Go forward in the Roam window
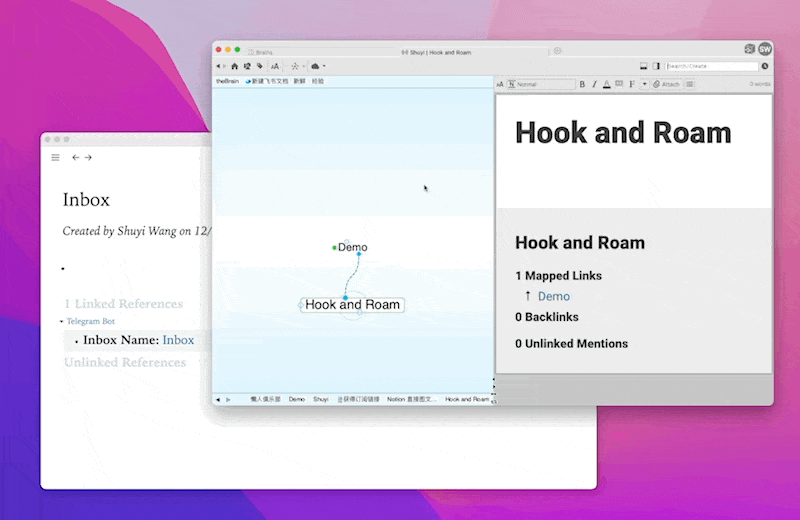Screen dimensions: 800x520 click(88, 158)
